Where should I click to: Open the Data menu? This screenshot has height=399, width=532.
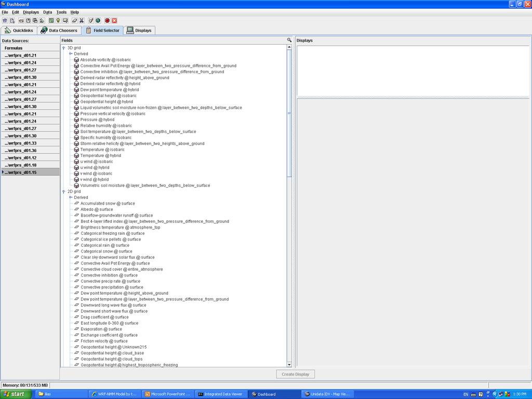point(47,12)
